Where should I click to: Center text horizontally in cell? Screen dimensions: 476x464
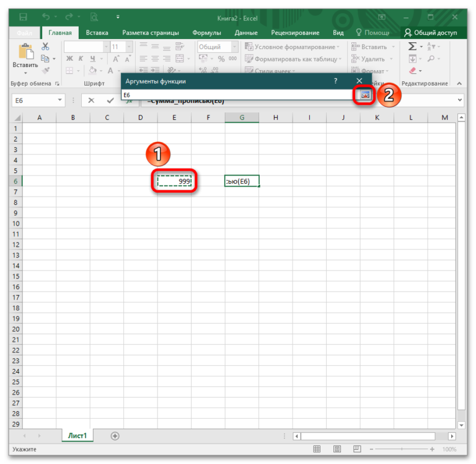click(155, 58)
